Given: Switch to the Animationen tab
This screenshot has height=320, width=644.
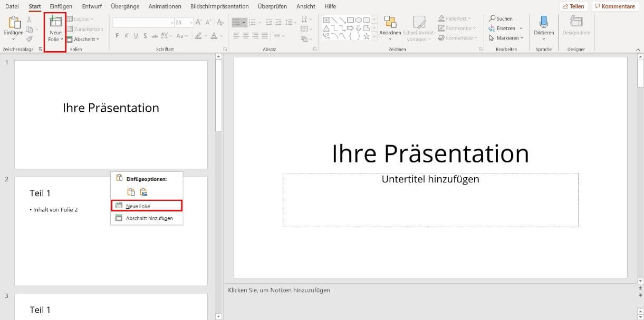Looking at the screenshot, I should coord(165,6).
